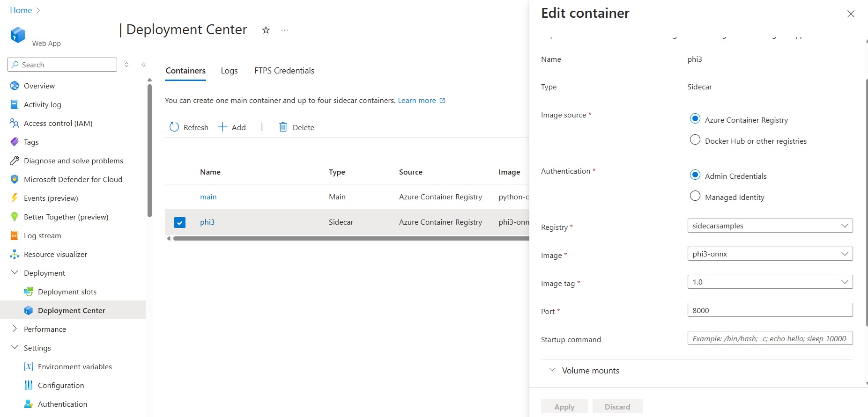Screen dimensions: 868x417
Task: Click the Delete trash icon
Action: pyautogui.click(x=283, y=127)
